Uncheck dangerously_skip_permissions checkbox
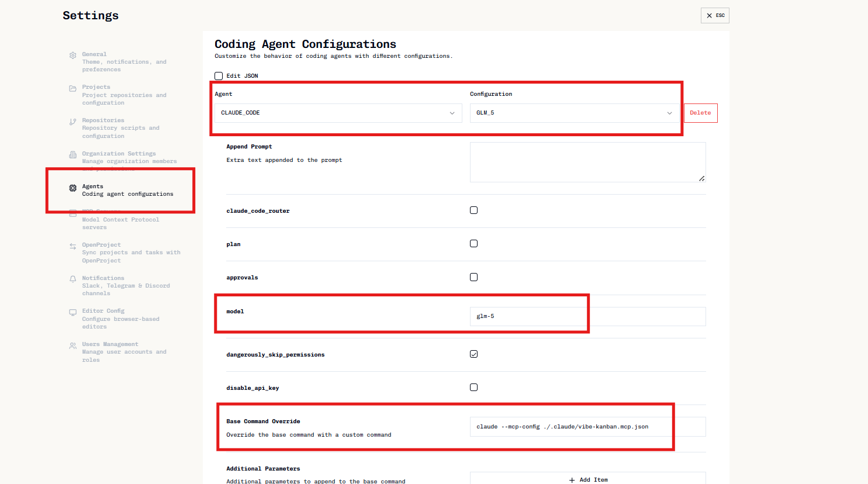Viewport: 868px width, 484px height. pyautogui.click(x=473, y=354)
